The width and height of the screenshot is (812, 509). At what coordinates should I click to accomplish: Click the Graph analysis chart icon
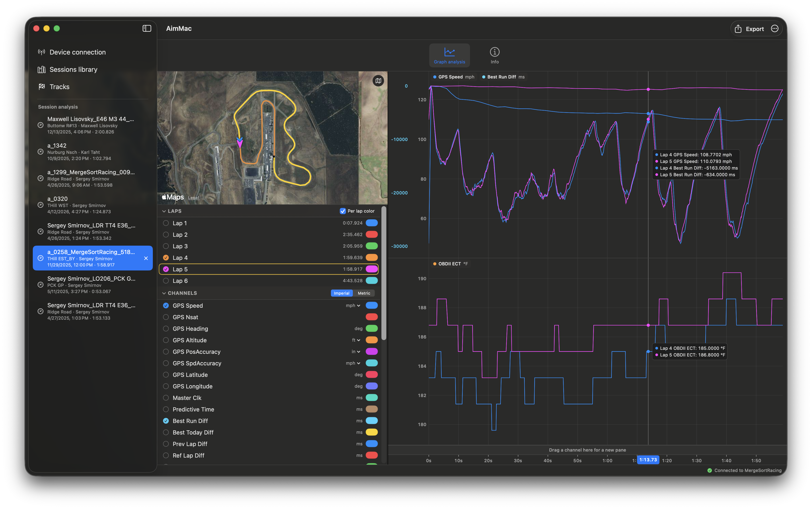pyautogui.click(x=449, y=52)
